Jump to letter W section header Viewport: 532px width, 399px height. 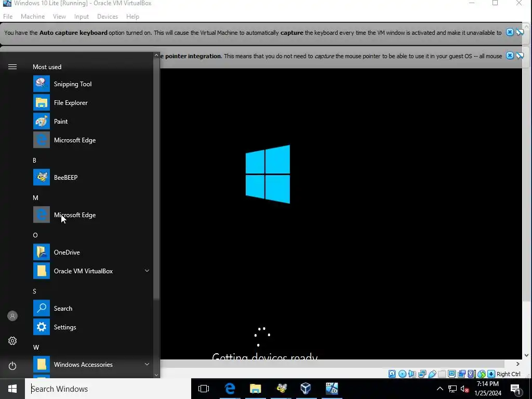pos(36,347)
